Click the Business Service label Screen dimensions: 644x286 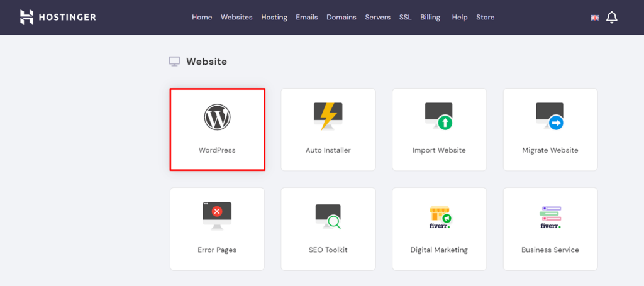[x=550, y=250]
